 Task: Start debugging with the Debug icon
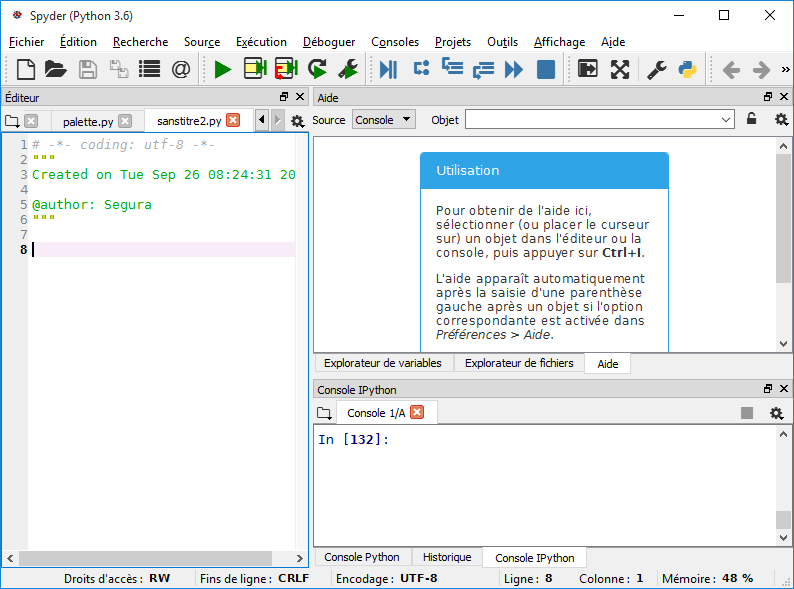click(388, 69)
